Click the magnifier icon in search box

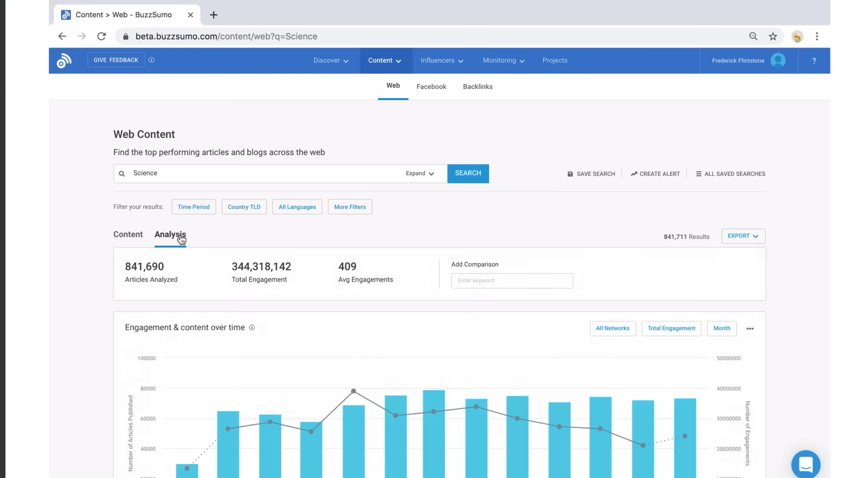[x=122, y=174]
